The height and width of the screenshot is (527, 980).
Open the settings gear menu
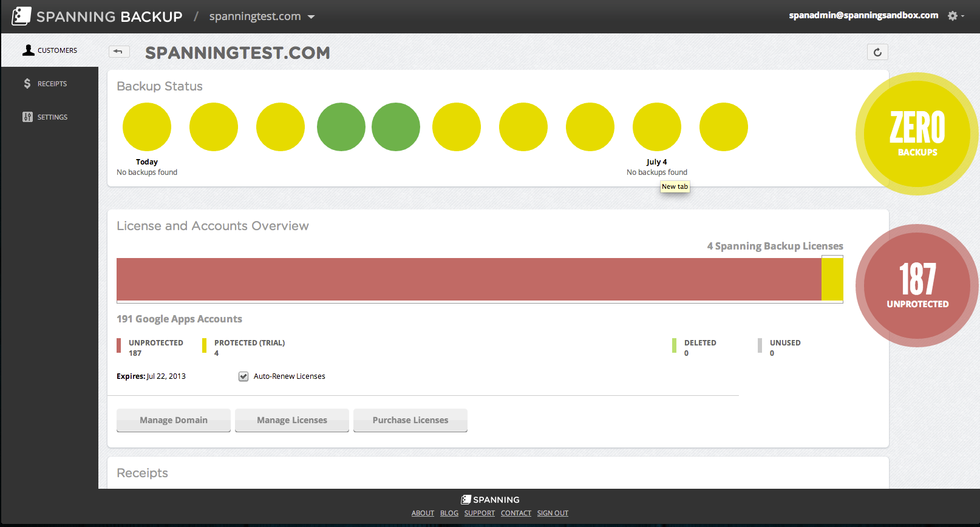pyautogui.click(x=952, y=16)
